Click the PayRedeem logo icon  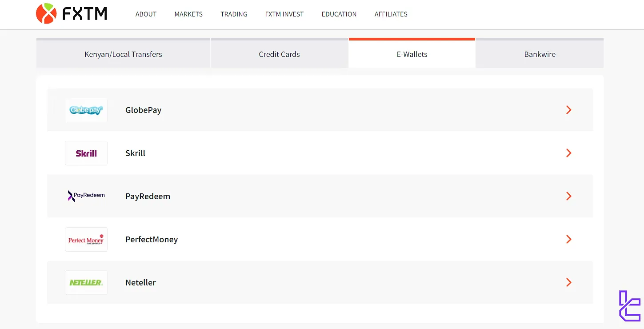(86, 196)
